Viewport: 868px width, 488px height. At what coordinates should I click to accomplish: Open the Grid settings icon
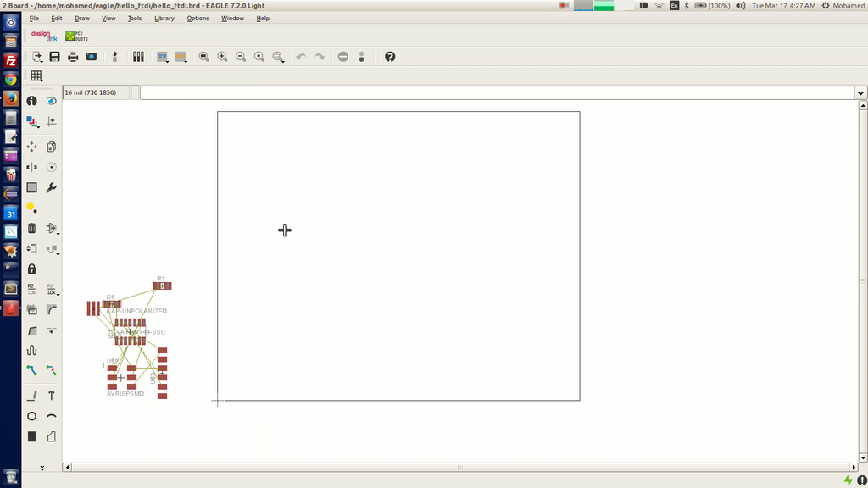pyautogui.click(x=36, y=75)
